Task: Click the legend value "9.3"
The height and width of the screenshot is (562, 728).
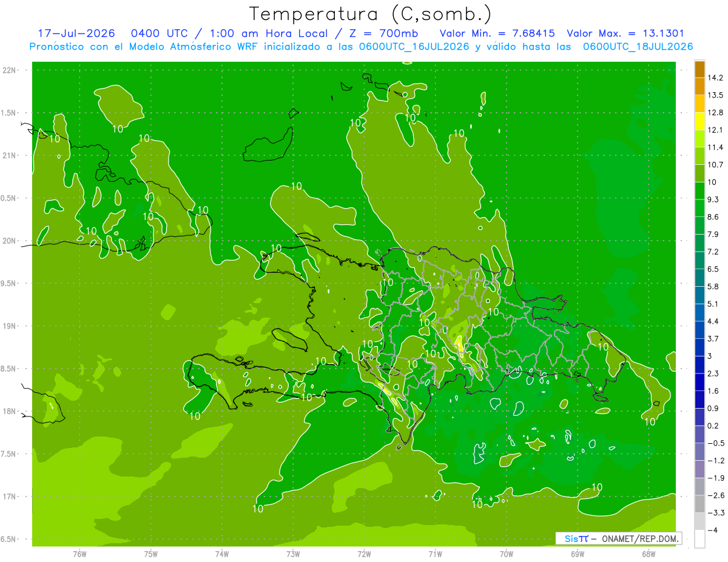Action: (713, 199)
